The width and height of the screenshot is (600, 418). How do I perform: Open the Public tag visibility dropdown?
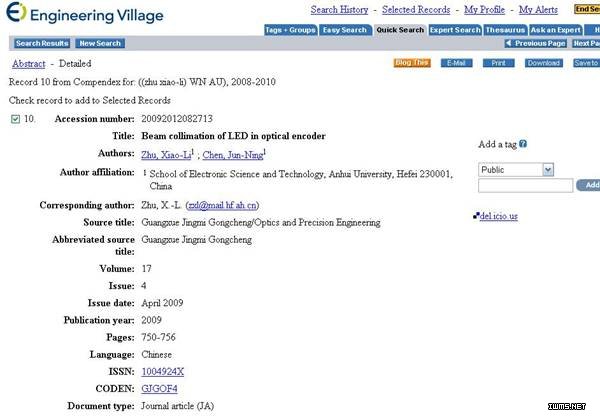coord(516,170)
